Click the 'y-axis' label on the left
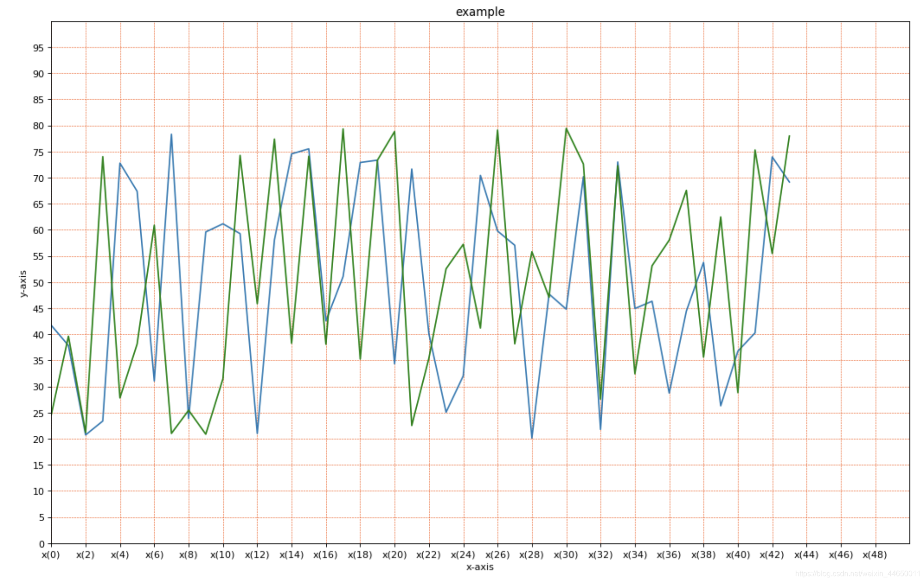This screenshot has height=582, width=924. [x=23, y=284]
